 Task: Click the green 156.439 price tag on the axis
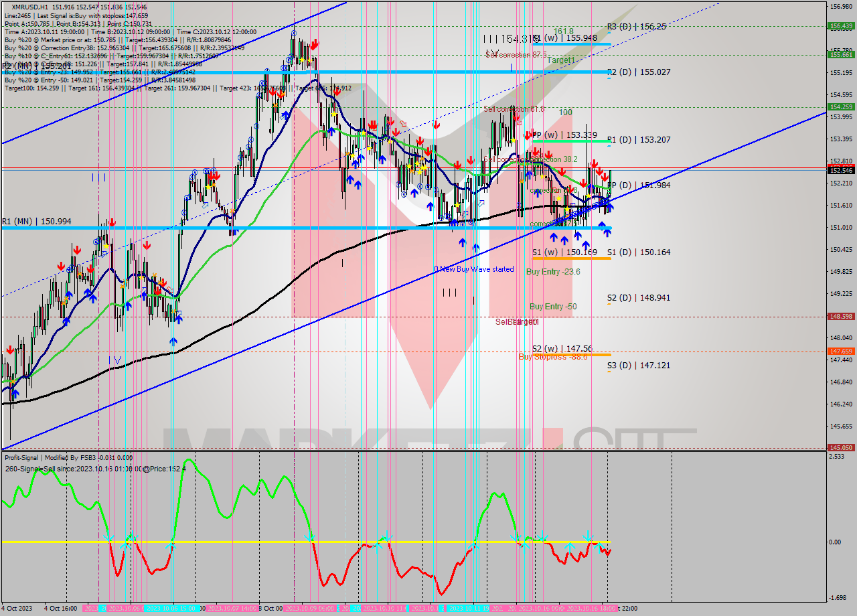tap(840, 26)
